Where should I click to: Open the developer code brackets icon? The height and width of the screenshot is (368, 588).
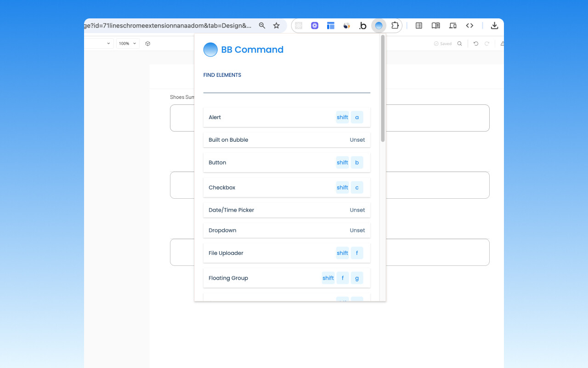pos(469,26)
